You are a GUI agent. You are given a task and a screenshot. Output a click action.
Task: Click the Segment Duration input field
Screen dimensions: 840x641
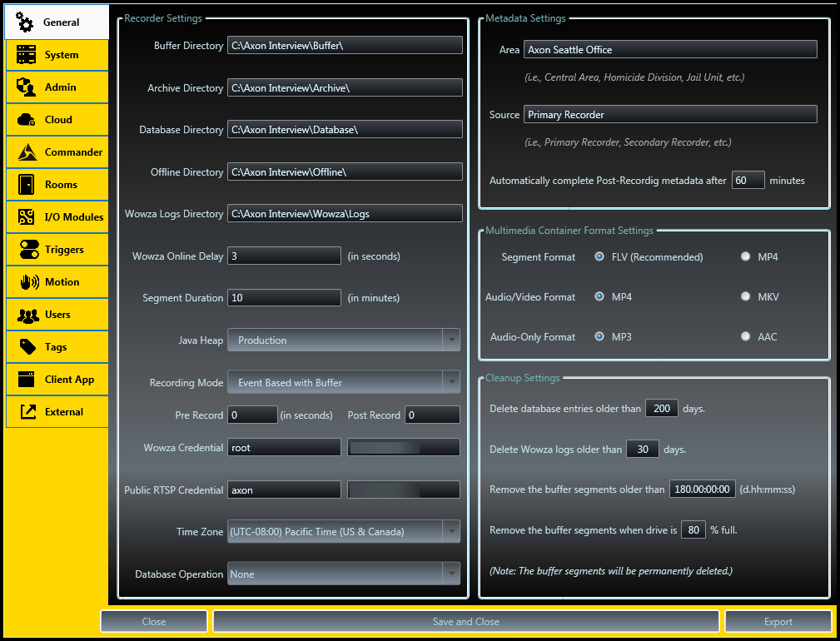(x=284, y=298)
